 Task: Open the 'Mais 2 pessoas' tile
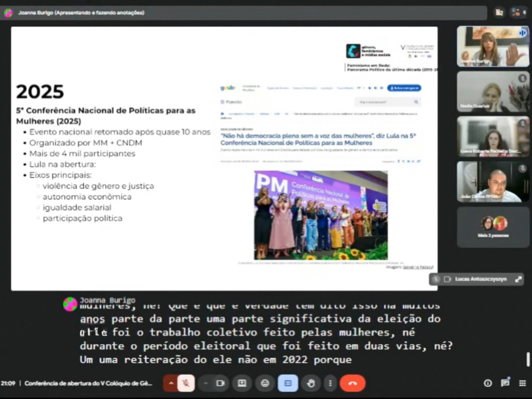point(493,227)
